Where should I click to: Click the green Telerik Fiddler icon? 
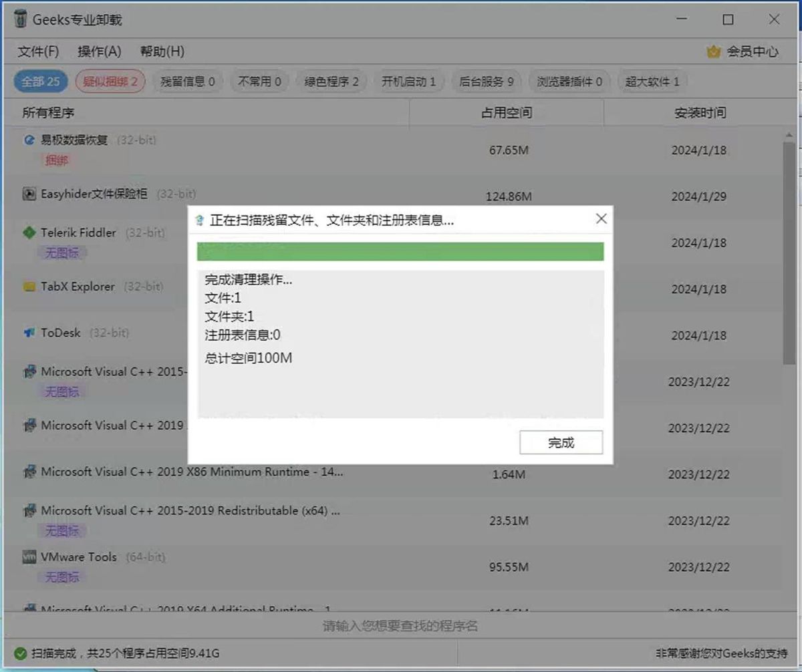tap(29, 232)
